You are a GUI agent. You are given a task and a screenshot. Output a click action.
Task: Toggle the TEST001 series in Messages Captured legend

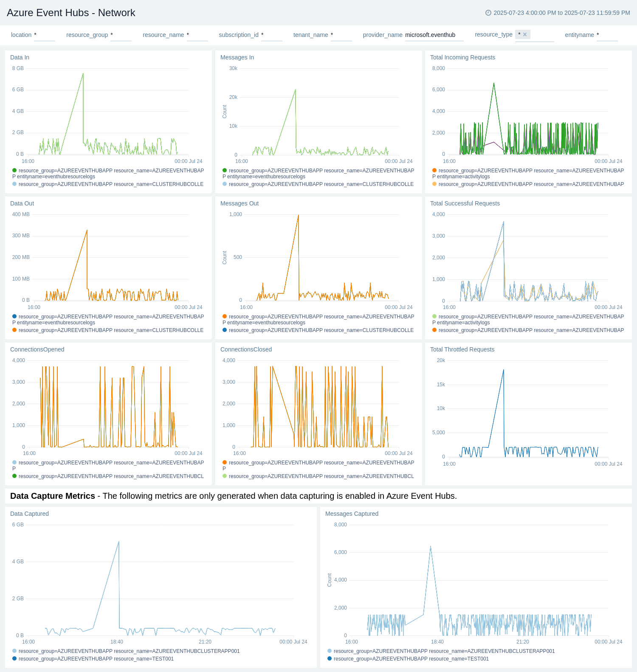[408, 659]
